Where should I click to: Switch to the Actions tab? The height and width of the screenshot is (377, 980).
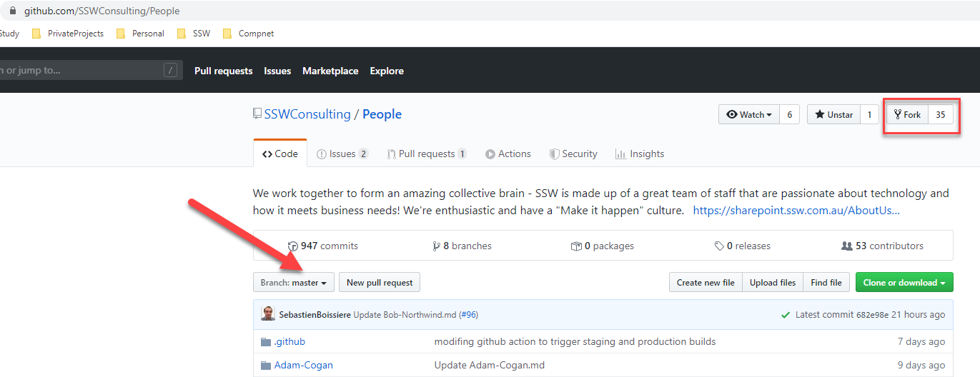click(508, 154)
